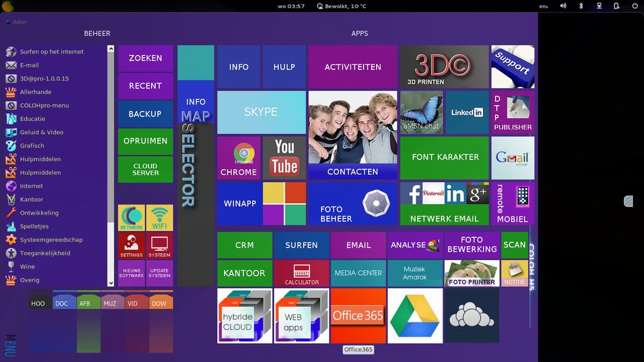
Task: Open the volume indicator in top bar
Action: [563, 6]
